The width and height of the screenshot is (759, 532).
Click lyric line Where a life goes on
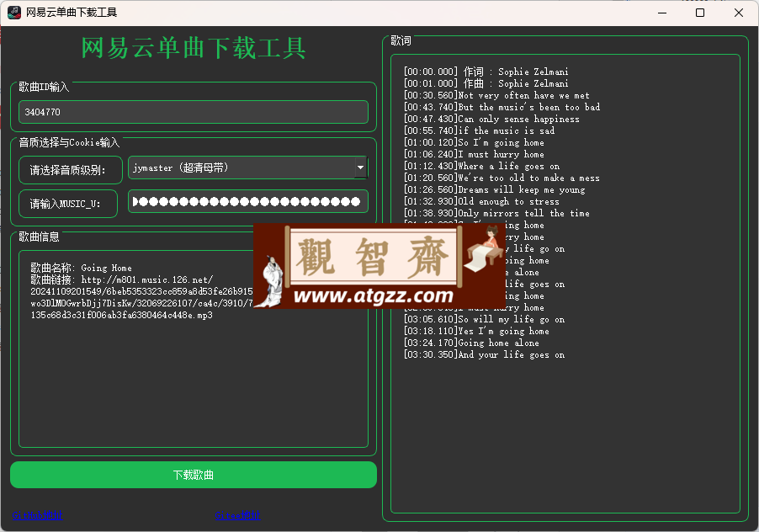[481, 166]
